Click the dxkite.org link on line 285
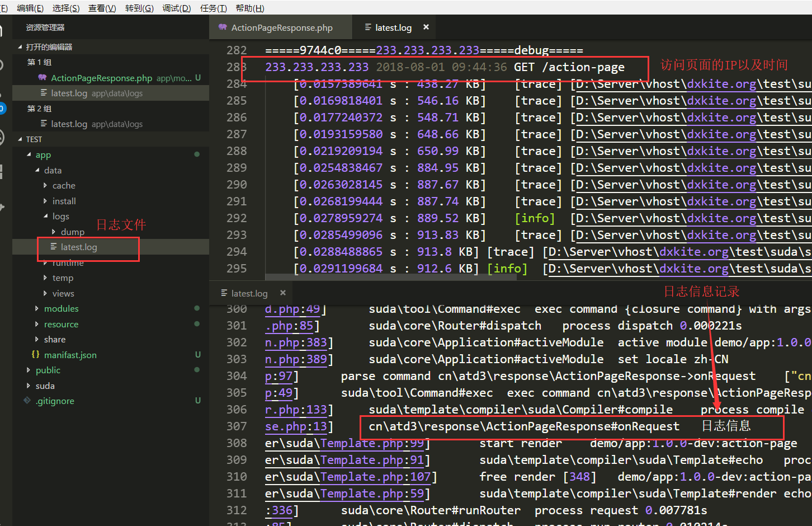The image size is (812, 526). [721, 101]
